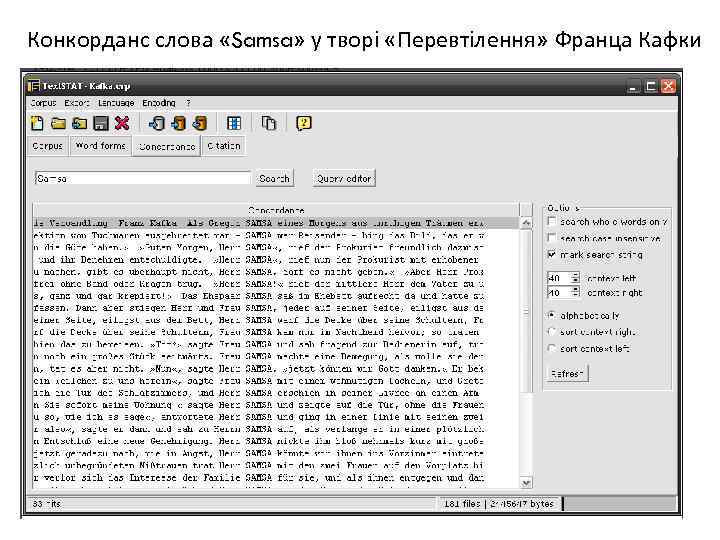Click the folder icon with blue arrow
This screenshot has width=720, height=540.
79,123
